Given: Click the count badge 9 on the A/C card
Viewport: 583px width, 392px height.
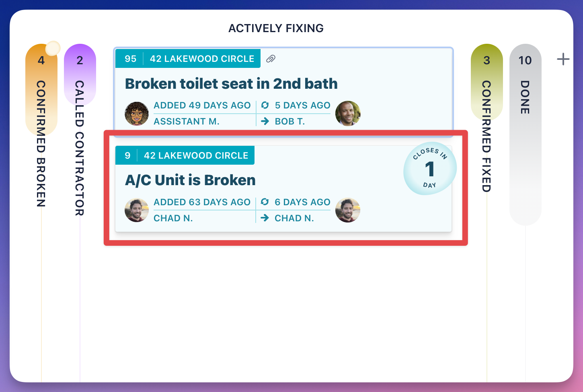Looking at the screenshot, I should click(x=127, y=155).
